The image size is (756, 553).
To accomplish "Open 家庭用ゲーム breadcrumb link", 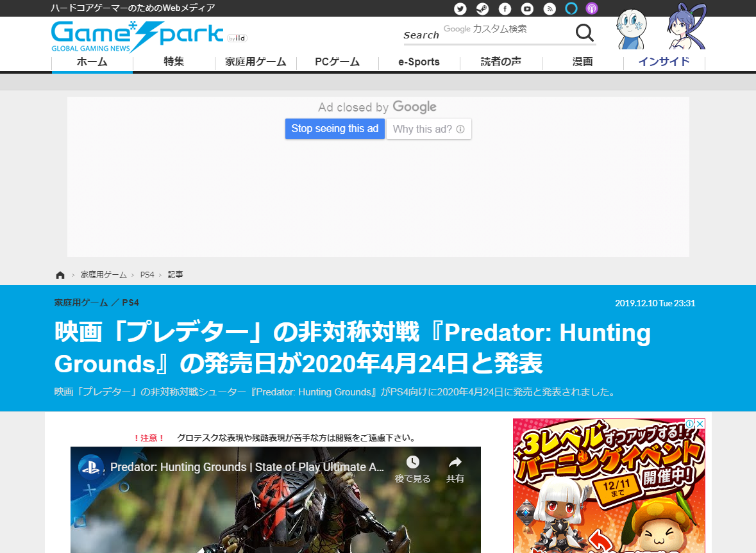I will coord(104,275).
